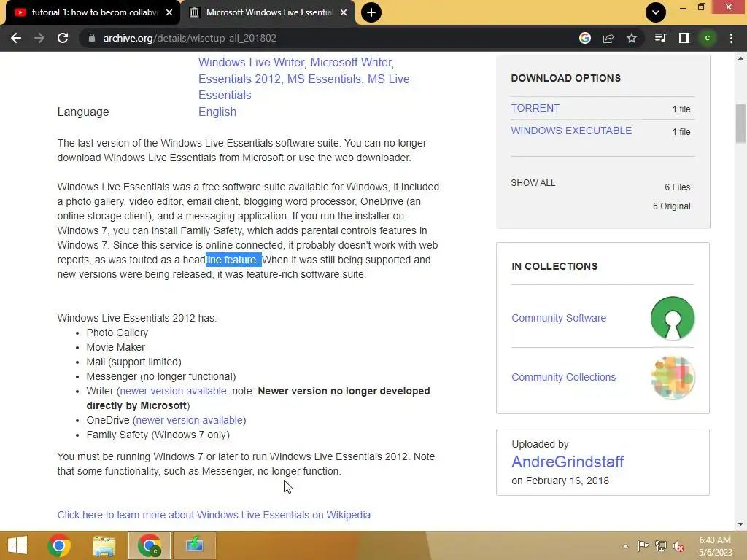Close the YouTube tutorial tab
This screenshot has height=560, width=747.
tap(169, 12)
